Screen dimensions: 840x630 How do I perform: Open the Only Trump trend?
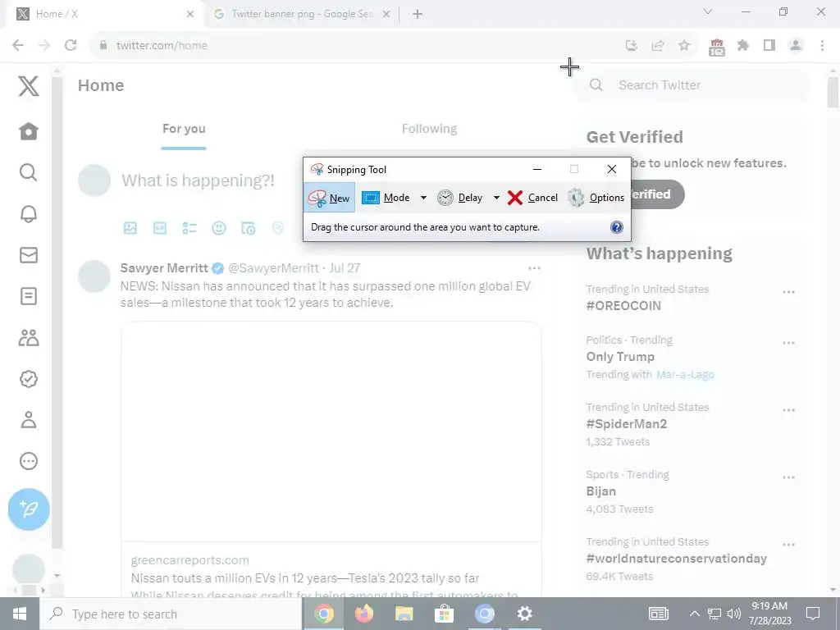[x=620, y=357]
